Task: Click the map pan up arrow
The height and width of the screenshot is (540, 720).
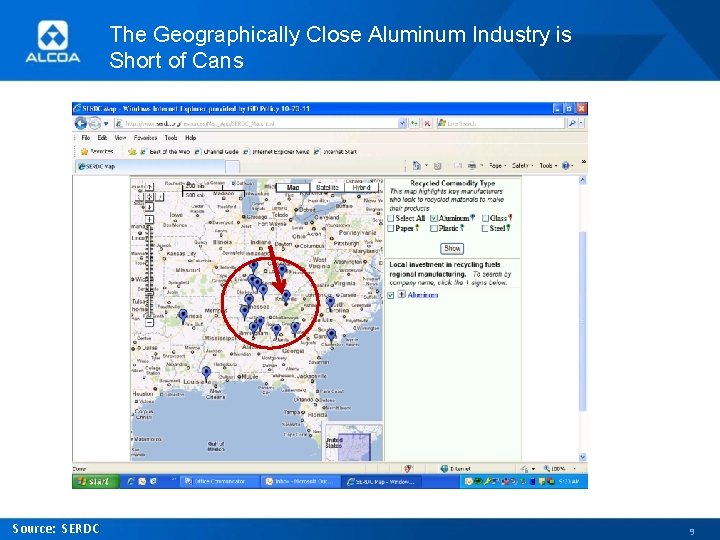Action: [x=150, y=187]
